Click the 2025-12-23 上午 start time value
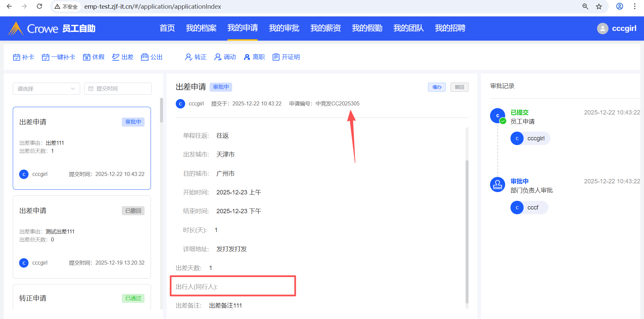Screen dimensions: 644x319 (238, 192)
